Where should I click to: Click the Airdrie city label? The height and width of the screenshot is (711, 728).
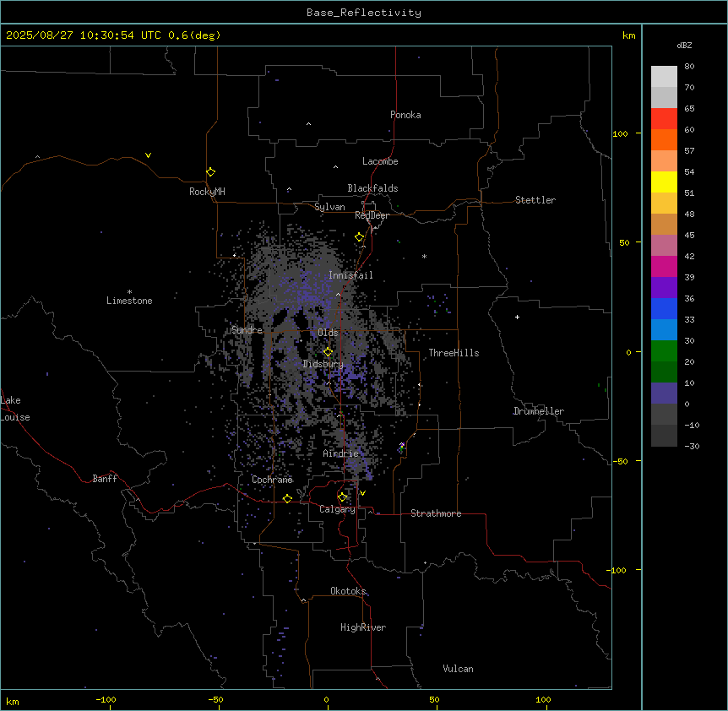point(340,453)
